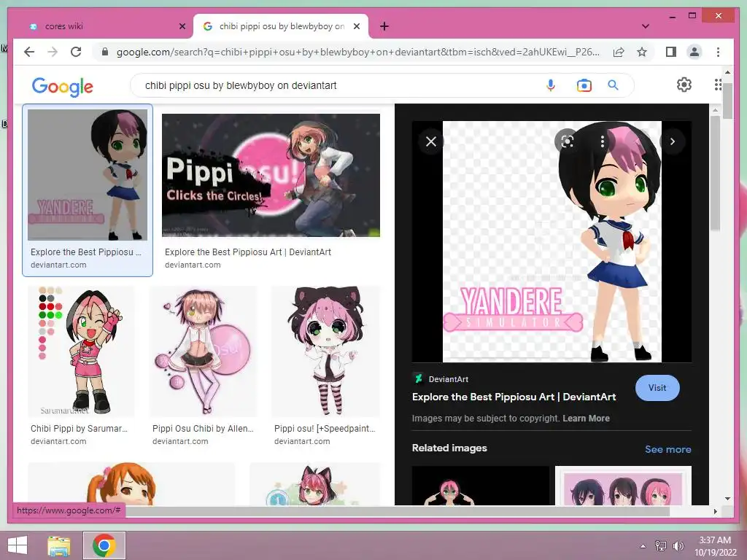Open the Pippi Clicks the Circles thumbnail

(x=271, y=175)
